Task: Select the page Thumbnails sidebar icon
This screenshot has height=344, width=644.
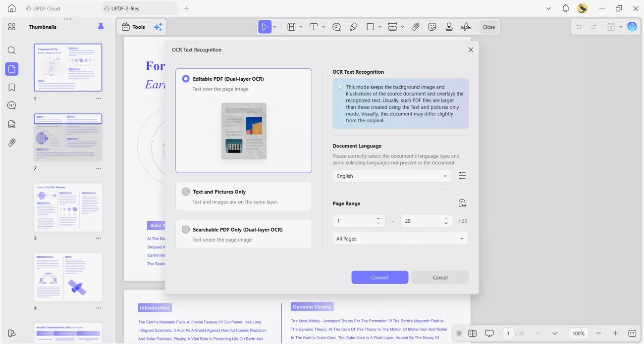Action: pos(12,69)
